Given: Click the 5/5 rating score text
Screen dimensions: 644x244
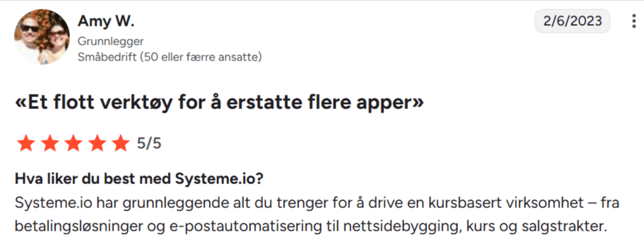Looking at the screenshot, I should 149,143.
